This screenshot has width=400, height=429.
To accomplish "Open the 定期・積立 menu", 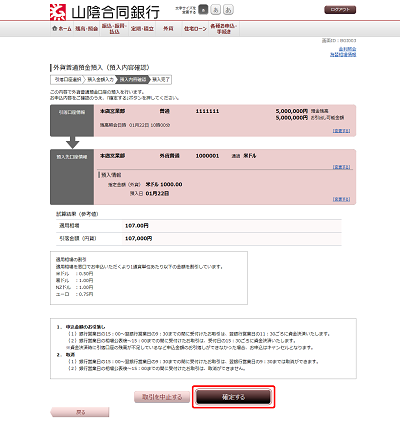I will (x=142, y=29).
